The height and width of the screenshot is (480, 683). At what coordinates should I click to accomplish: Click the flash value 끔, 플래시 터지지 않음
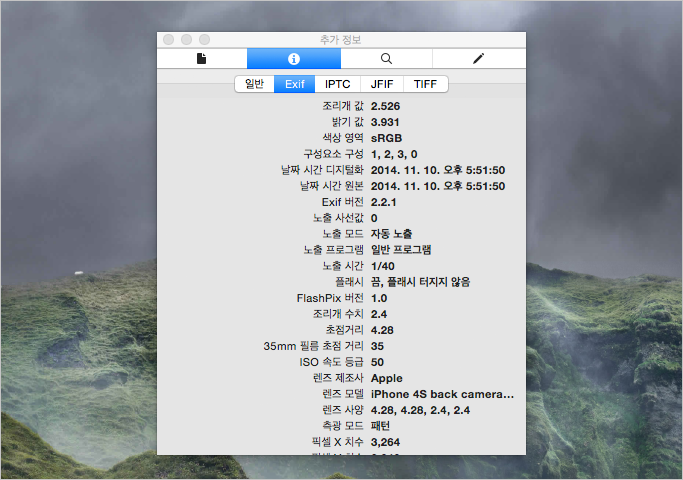click(x=420, y=282)
